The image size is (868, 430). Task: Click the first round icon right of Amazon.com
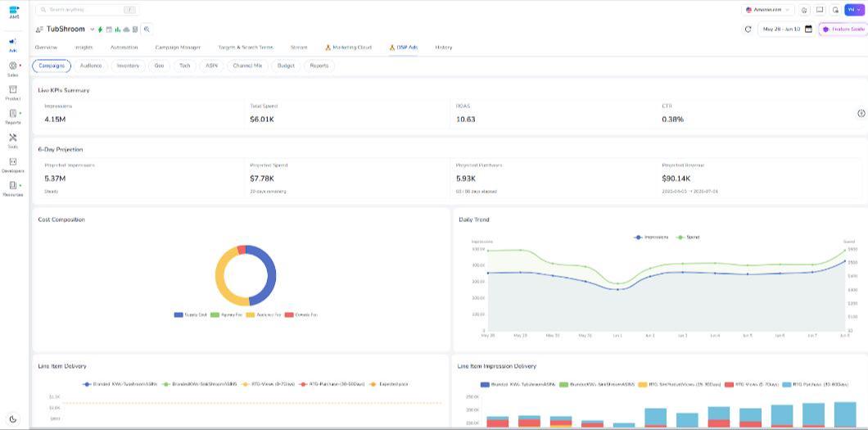pyautogui.click(x=804, y=10)
